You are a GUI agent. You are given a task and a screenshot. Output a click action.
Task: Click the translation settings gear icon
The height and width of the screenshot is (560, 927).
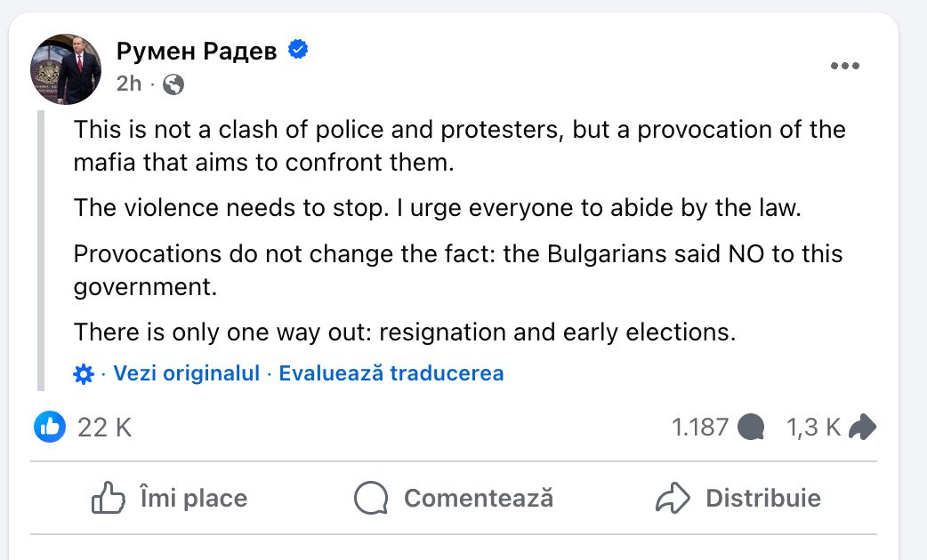[83, 374]
